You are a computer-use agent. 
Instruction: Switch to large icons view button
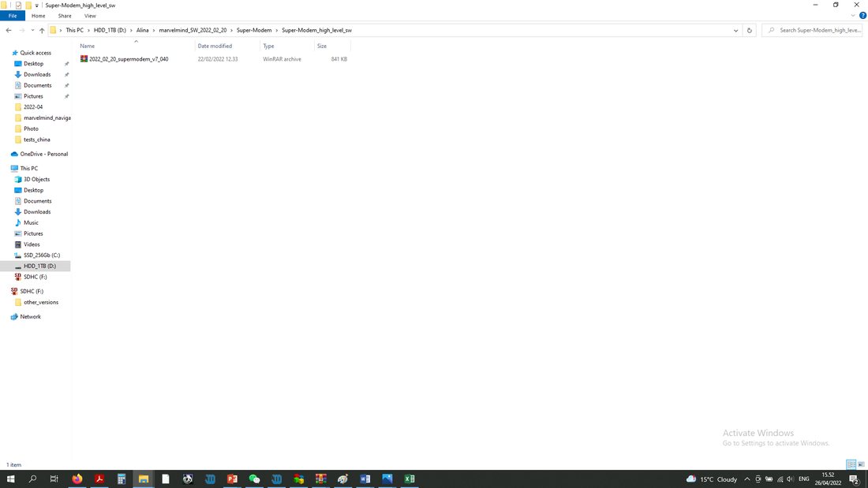pyautogui.click(x=861, y=465)
